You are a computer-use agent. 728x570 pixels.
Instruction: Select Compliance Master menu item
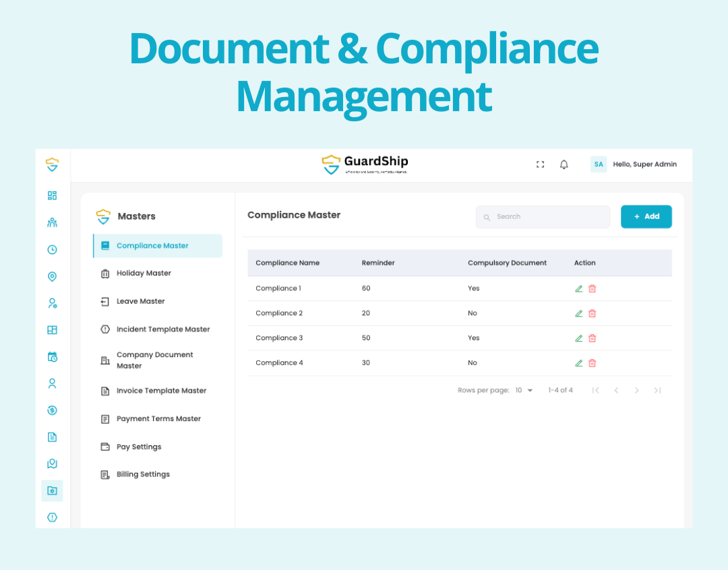(x=158, y=245)
